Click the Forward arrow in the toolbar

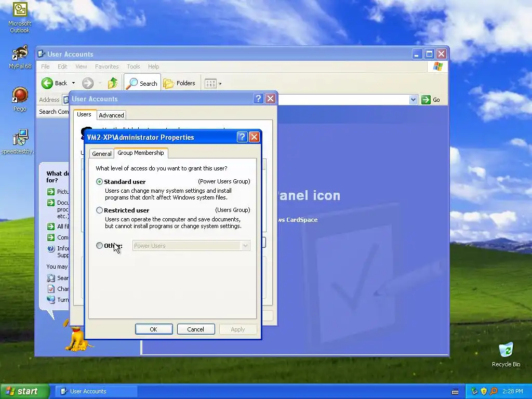pyautogui.click(x=88, y=83)
